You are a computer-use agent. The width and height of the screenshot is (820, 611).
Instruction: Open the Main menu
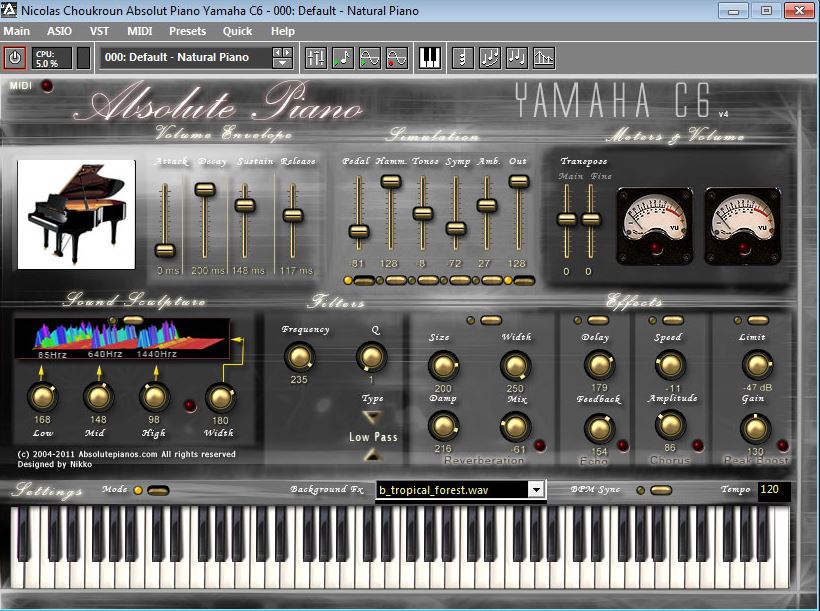(17, 31)
